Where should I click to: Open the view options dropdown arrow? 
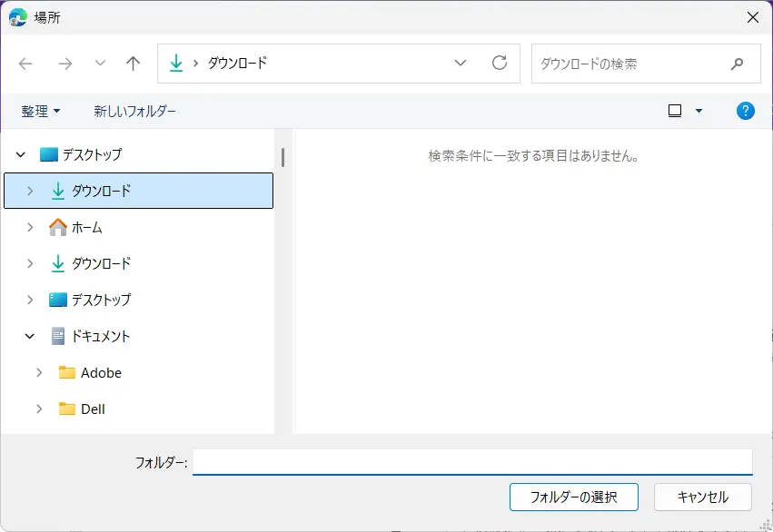[x=699, y=111]
